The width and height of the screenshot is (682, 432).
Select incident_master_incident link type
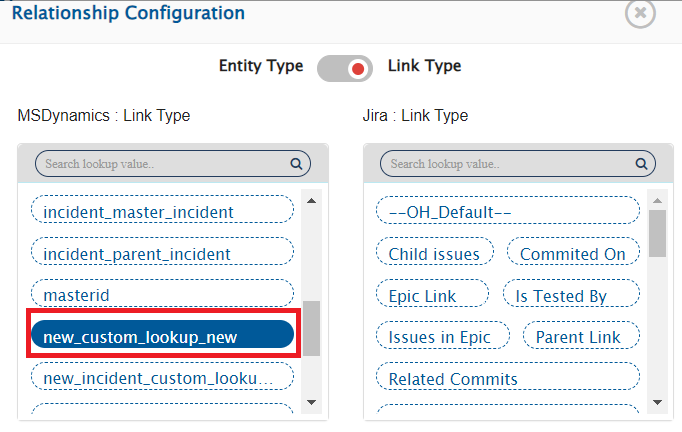point(162,211)
